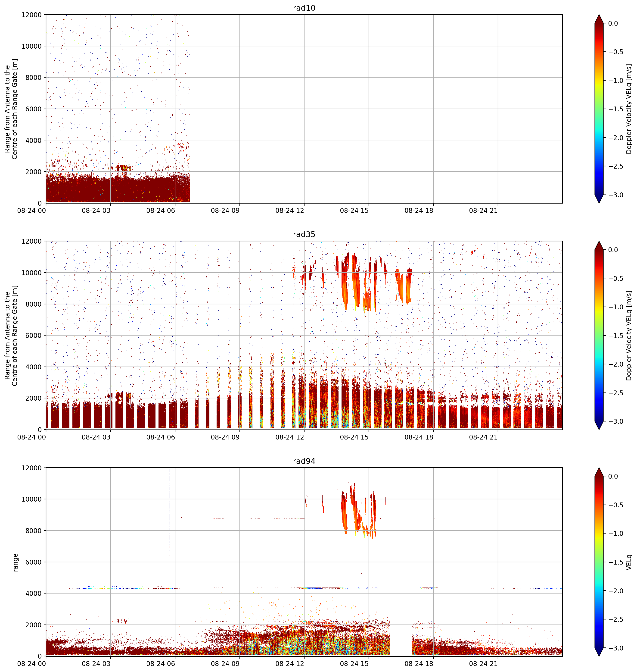Select the rad94 'range' y-axis label
This screenshot has width=637, height=672.
point(15,562)
